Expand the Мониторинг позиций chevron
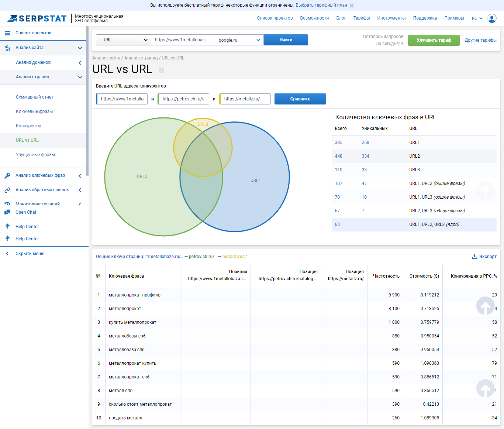The image size is (504, 429). point(80,204)
